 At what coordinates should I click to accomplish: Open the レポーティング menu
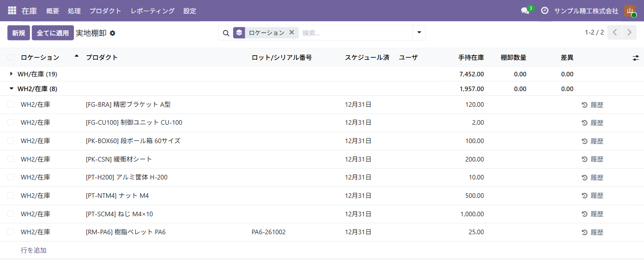(152, 11)
